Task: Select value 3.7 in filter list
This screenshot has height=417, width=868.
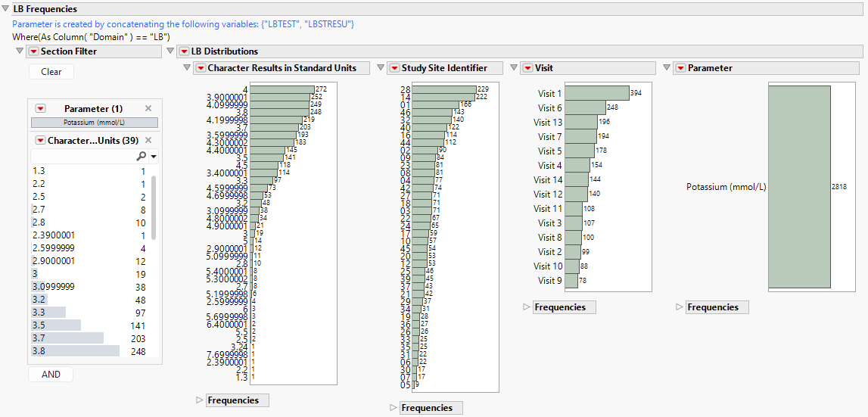Action: point(90,338)
